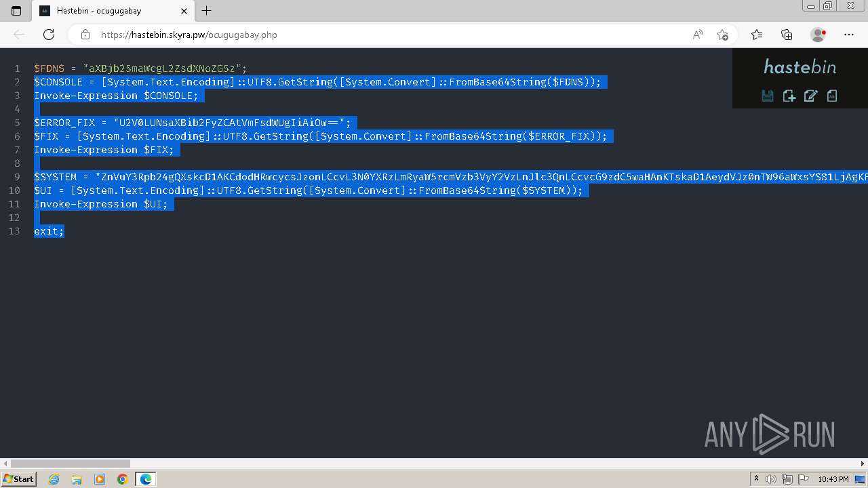868x488 pixels.
Task: Open the tab actions menu icon
Action: point(16,11)
